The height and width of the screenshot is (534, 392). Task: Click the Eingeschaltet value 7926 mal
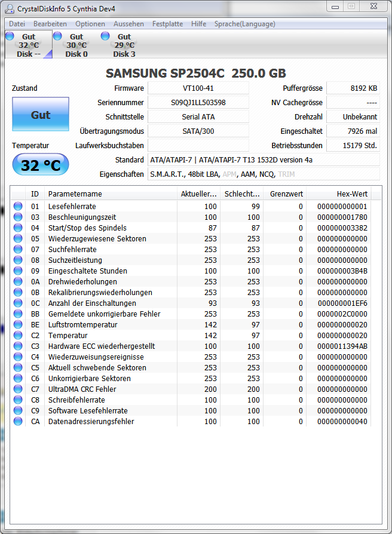pos(353,131)
